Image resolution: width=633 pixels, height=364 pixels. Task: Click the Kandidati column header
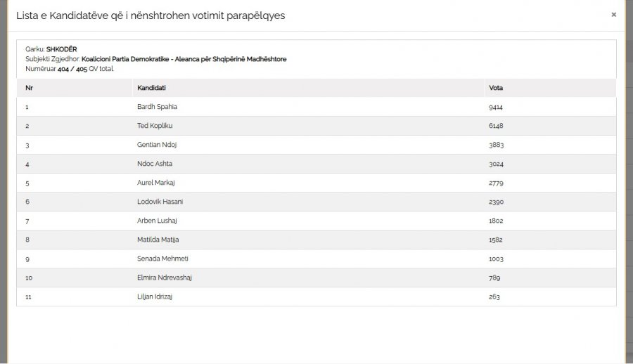151,88
